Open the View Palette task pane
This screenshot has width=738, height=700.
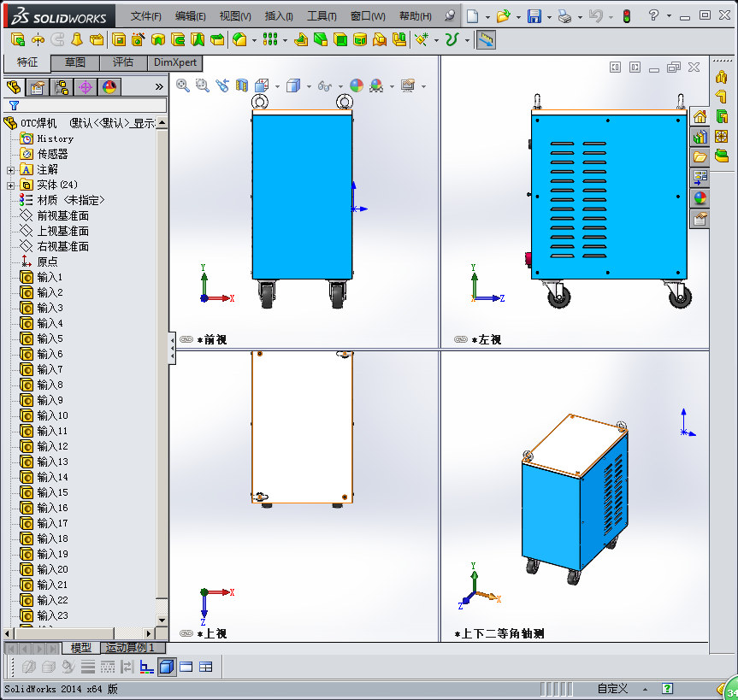(700, 176)
